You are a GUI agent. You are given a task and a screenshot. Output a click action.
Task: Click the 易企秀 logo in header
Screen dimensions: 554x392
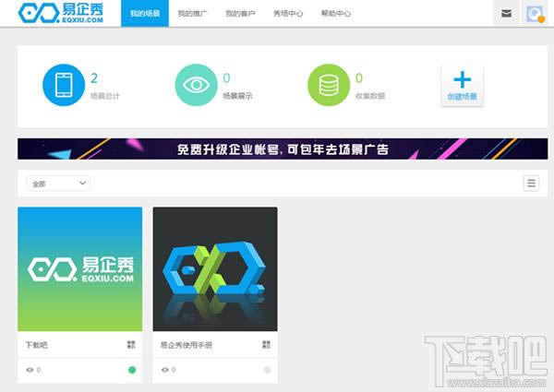click(x=69, y=14)
